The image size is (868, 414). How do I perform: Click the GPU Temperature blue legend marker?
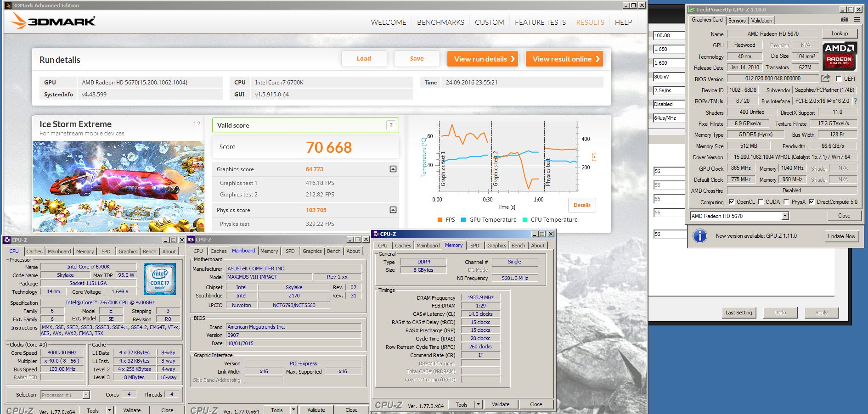pyautogui.click(x=463, y=220)
